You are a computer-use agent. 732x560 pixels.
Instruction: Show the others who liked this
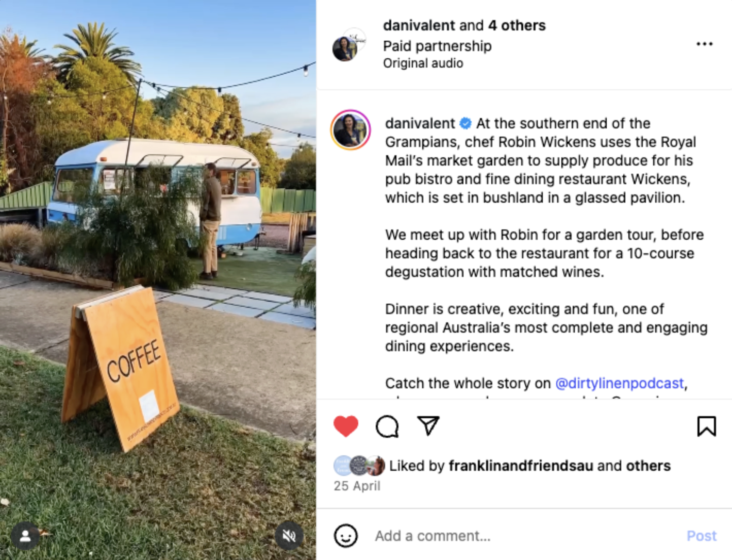[648, 466]
